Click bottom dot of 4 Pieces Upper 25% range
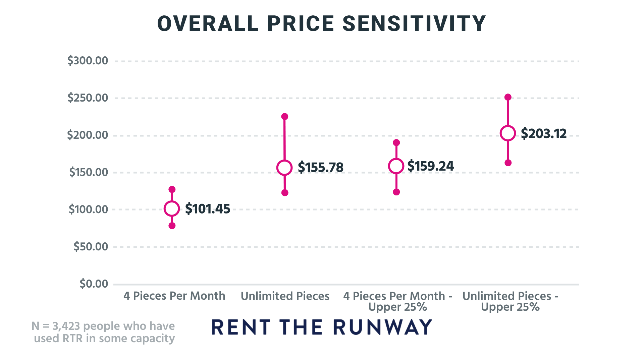644x362 pixels. pos(396,192)
